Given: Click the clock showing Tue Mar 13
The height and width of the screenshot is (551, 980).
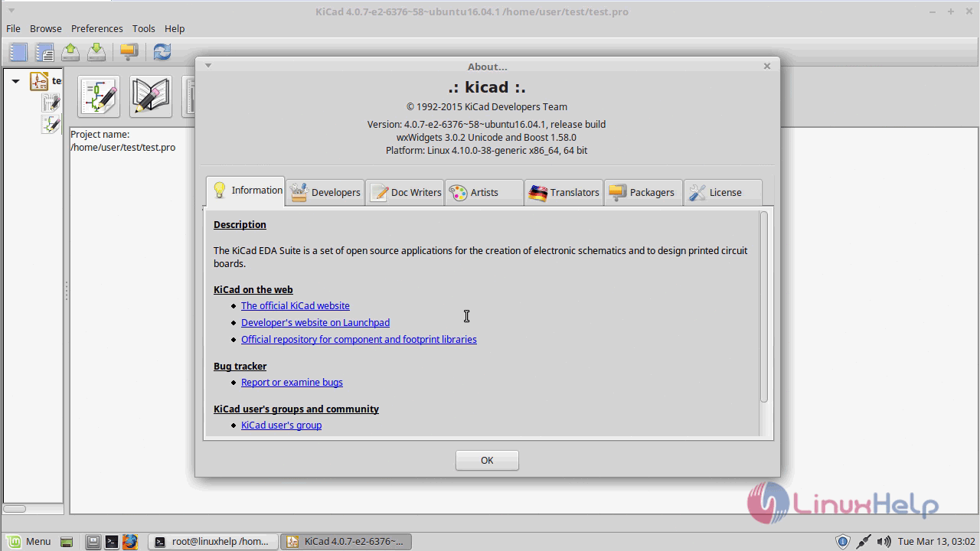Looking at the screenshot, I should [x=936, y=542].
